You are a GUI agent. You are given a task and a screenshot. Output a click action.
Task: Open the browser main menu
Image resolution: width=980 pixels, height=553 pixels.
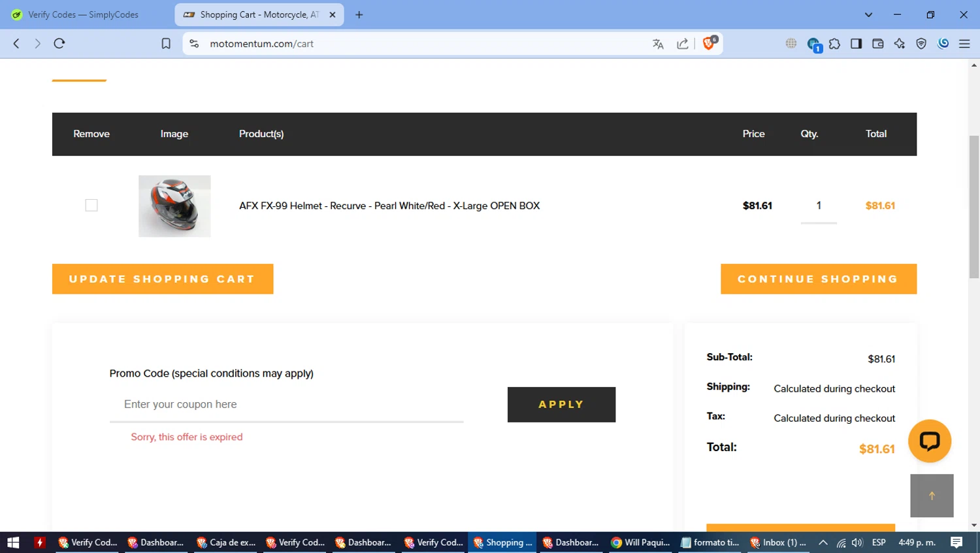point(964,44)
